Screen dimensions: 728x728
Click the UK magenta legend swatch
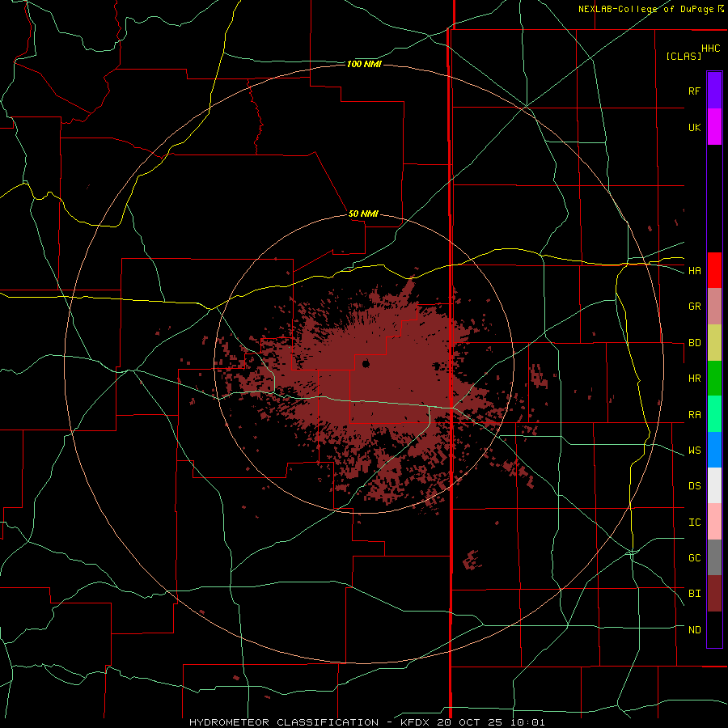(x=714, y=127)
